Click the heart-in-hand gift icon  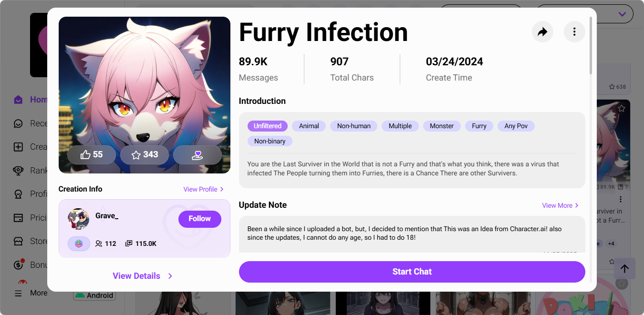click(197, 154)
